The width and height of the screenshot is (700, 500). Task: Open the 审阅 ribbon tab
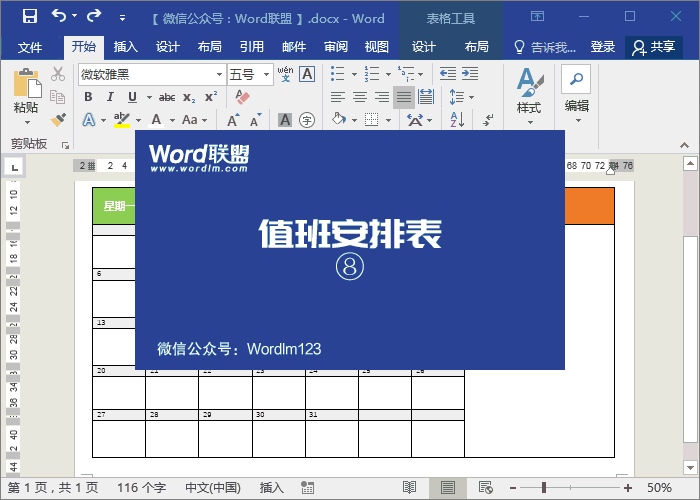point(336,47)
